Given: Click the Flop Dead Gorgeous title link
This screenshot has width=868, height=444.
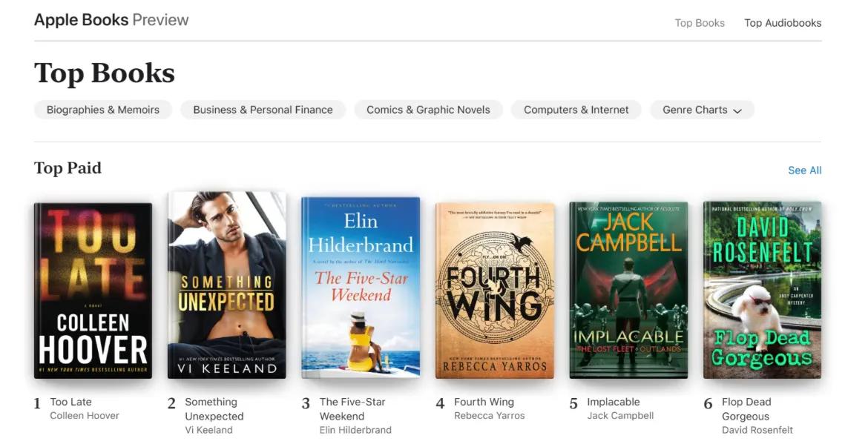Looking at the screenshot, I should (x=746, y=409).
